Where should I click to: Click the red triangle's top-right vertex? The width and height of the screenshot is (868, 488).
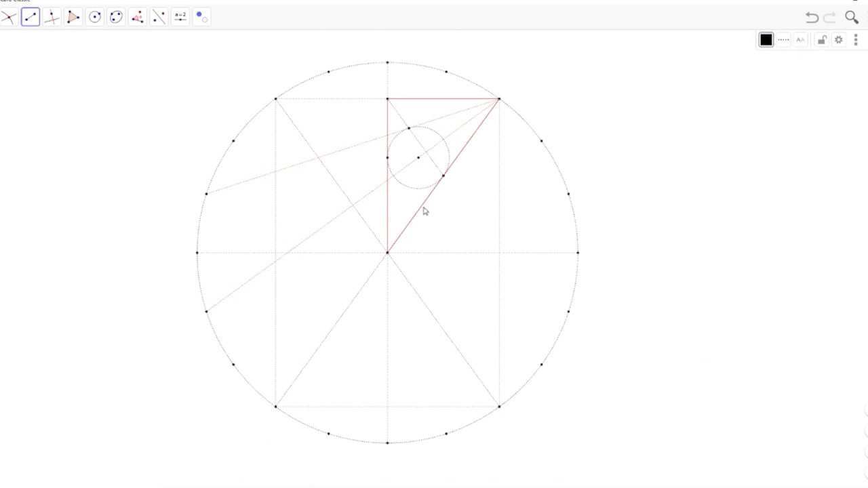(499, 99)
